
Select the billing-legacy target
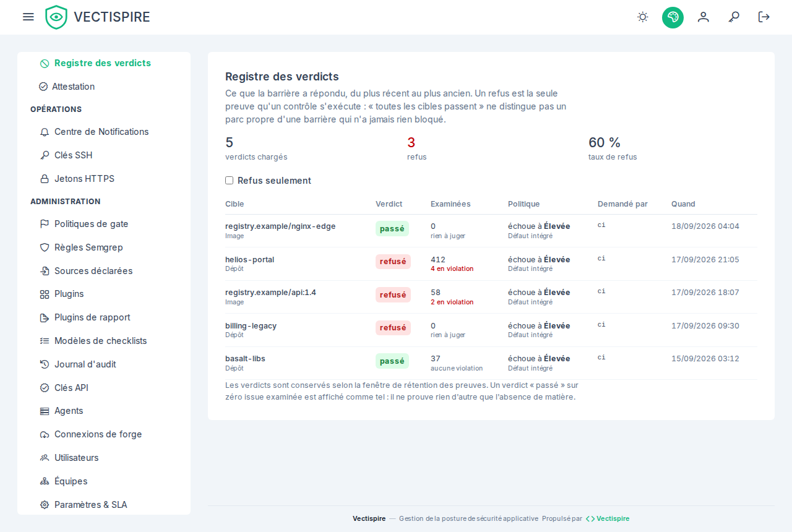pos(251,326)
